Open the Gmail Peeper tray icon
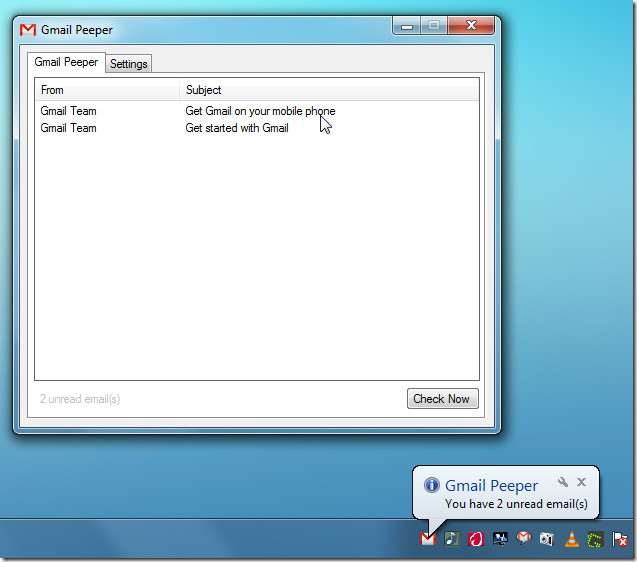Viewport: 637px width, 562px height. click(428, 539)
